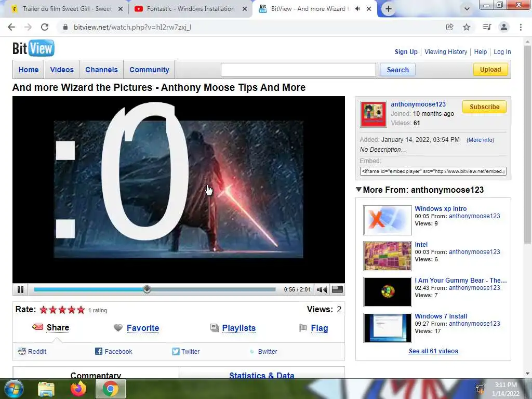Launch Firefox from the taskbar
This screenshot has width=532, height=399.
click(x=78, y=389)
